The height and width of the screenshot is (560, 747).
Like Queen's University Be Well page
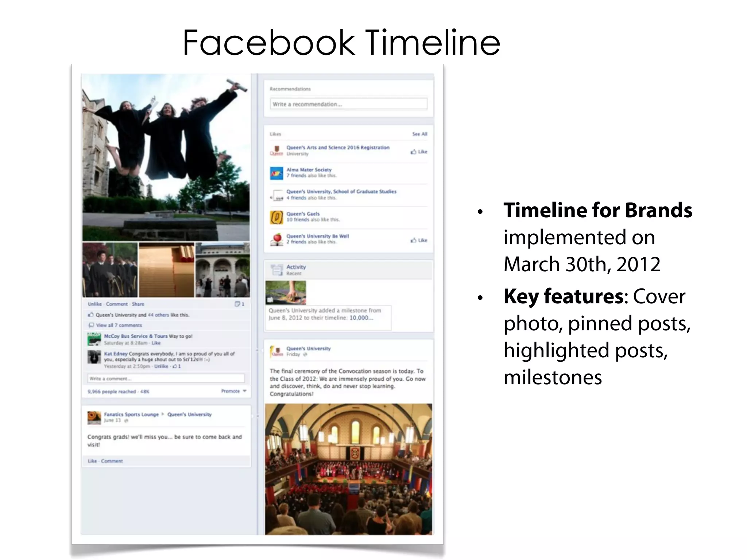tap(419, 240)
